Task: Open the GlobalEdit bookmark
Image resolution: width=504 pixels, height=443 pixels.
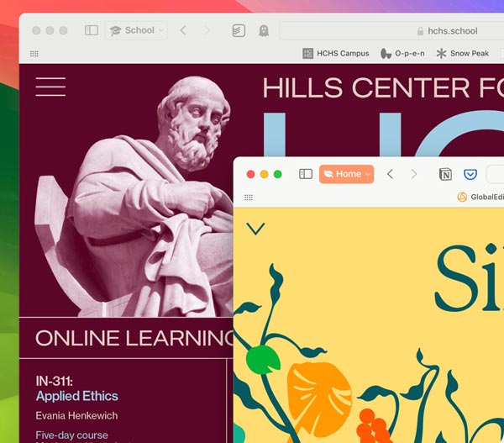Action: click(x=480, y=197)
